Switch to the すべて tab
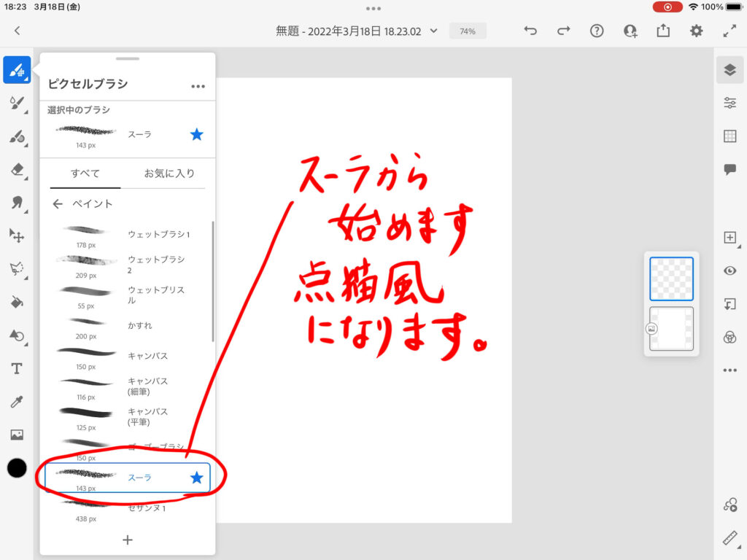747x560 pixels. click(85, 174)
